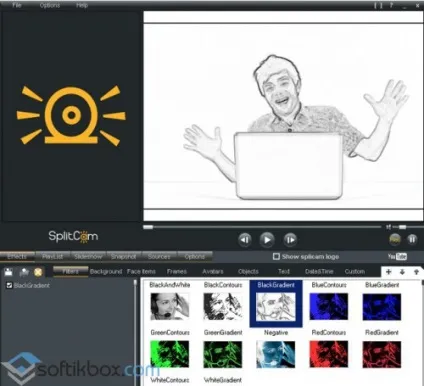Select the BlackGradient filter thumbnail
The height and width of the screenshot is (386, 424).
(276, 306)
